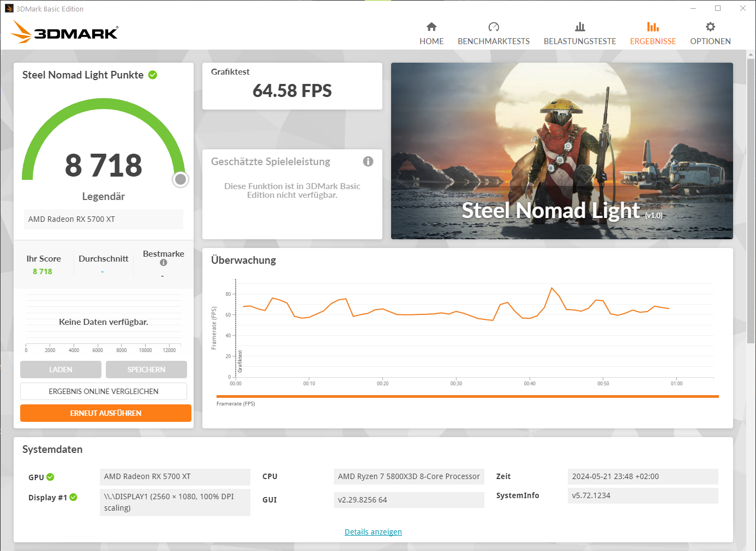Click the Optionen gear icon
This screenshot has width=756, height=551.
[x=710, y=27]
